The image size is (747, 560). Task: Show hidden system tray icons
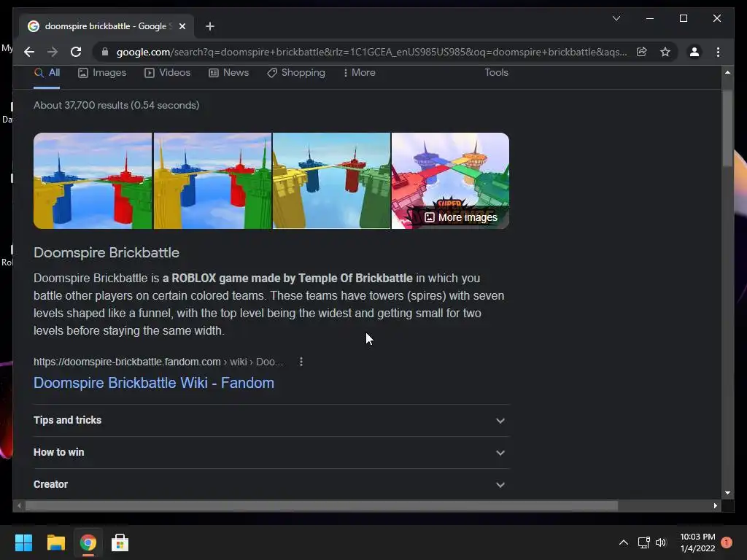tap(623, 542)
